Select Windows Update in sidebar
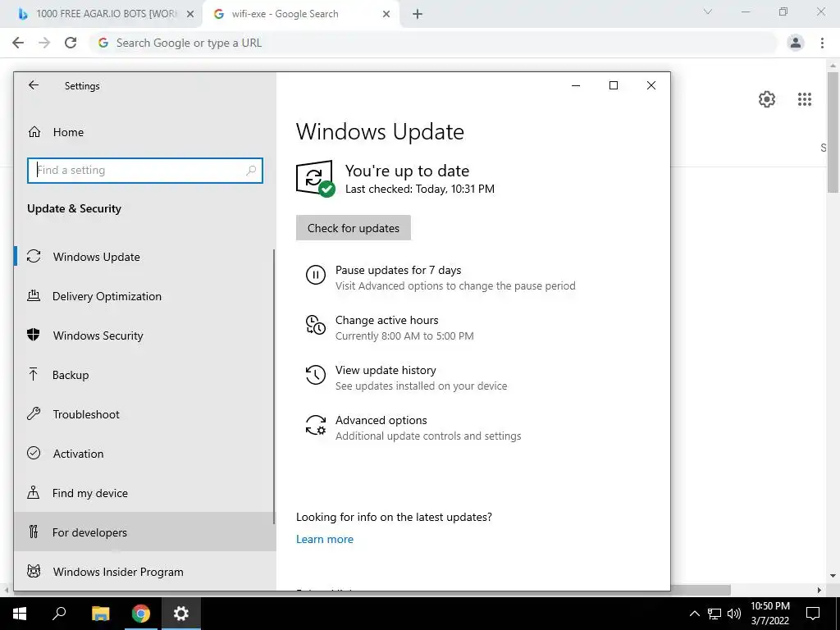This screenshot has width=840, height=630. click(x=145, y=257)
